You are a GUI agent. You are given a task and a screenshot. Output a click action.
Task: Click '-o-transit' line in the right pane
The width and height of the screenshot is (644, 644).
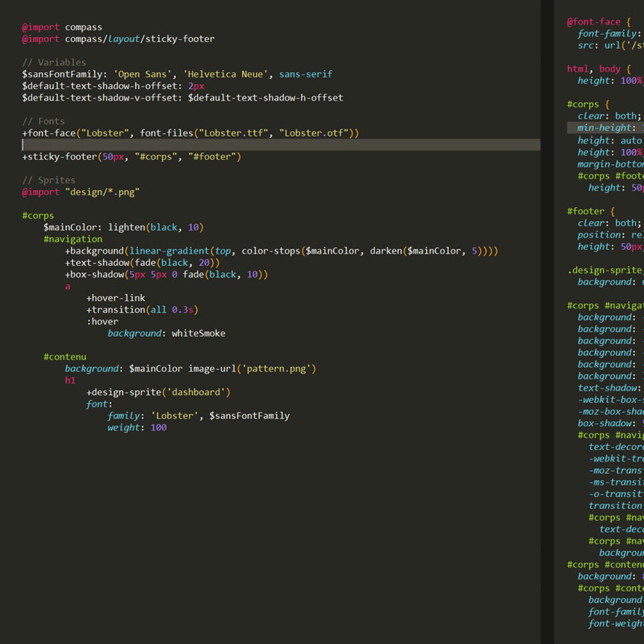click(x=616, y=494)
